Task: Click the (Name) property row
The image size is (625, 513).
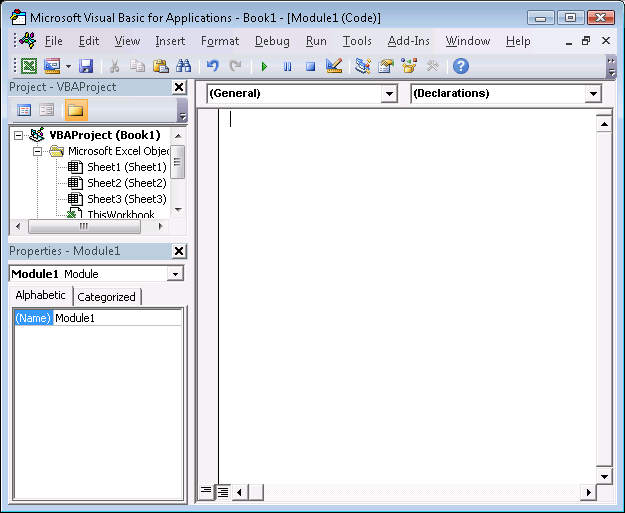Action: (98, 318)
